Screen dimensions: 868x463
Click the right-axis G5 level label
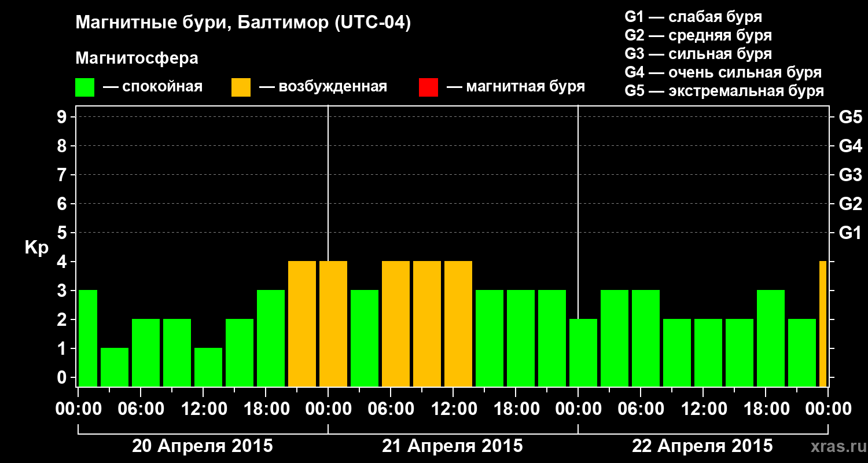click(850, 117)
